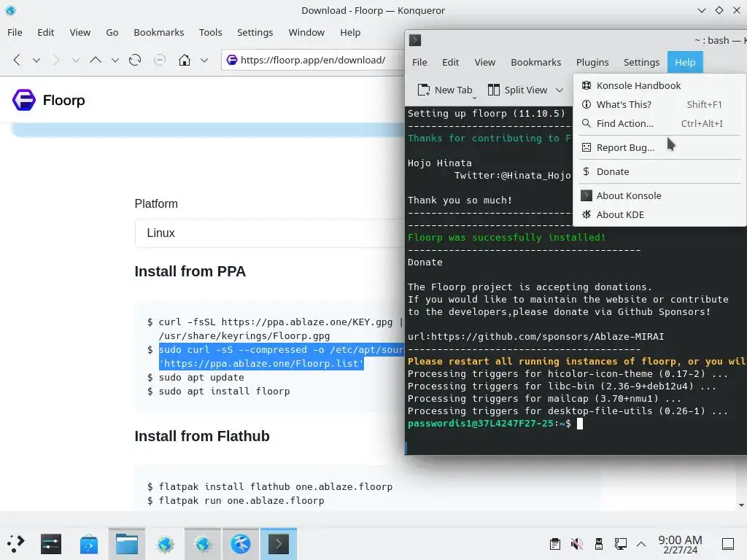Click the Floorp logo on the webpage
Screen dimensions: 747x560
(x=49, y=100)
